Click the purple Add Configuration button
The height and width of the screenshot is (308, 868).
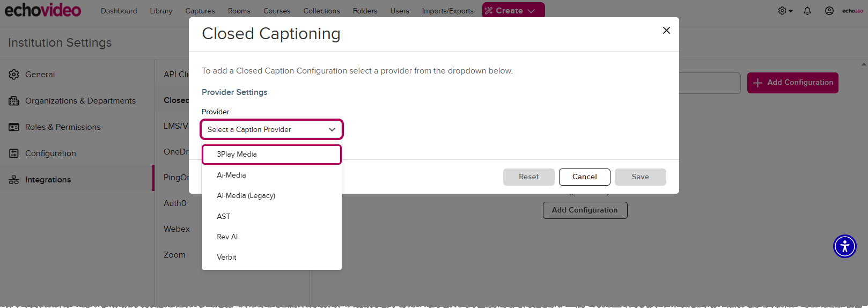792,83
